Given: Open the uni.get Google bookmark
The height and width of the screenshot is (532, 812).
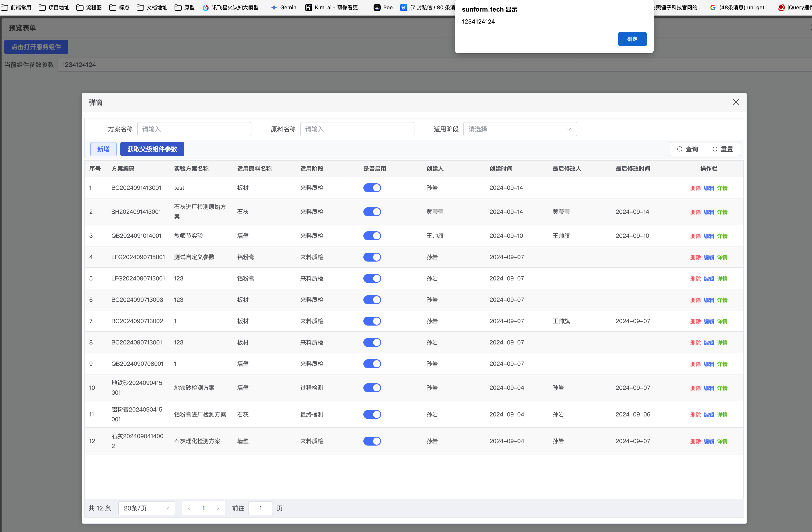Looking at the screenshot, I should (x=739, y=8).
